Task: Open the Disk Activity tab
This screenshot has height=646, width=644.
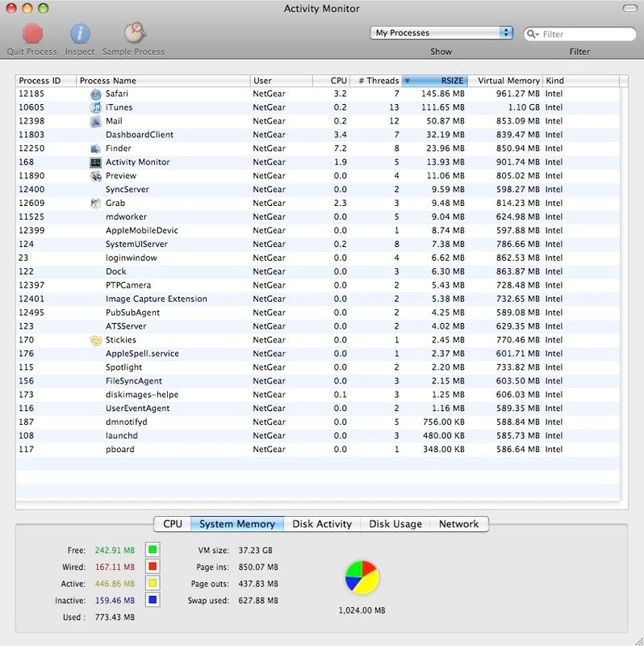Action: coord(322,523)
